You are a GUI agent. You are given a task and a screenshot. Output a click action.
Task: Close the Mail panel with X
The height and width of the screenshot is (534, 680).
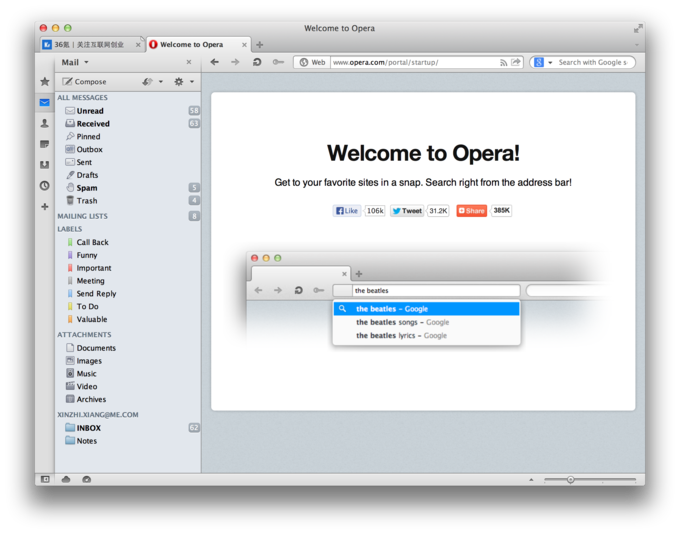(x=189, y=62)
